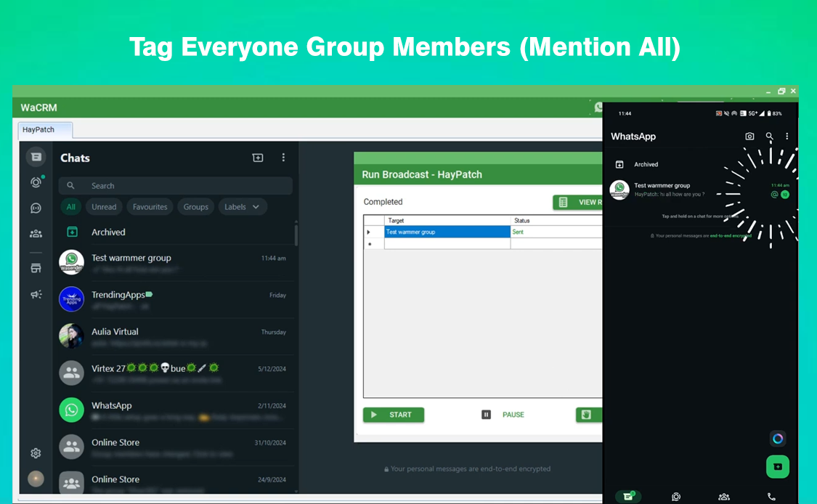817x504 pixels.
Task: Click the chat Search input field
Action: point(182,186)
